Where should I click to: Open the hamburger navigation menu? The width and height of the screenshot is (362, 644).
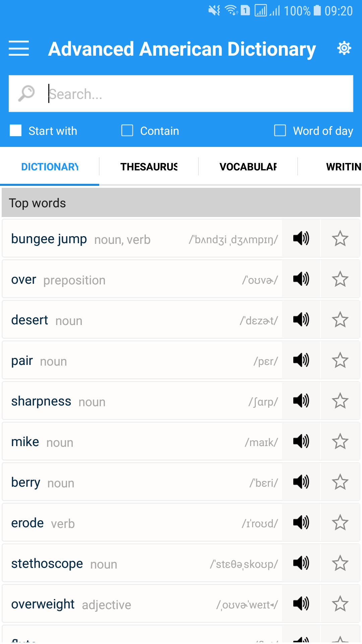[19, 48]
